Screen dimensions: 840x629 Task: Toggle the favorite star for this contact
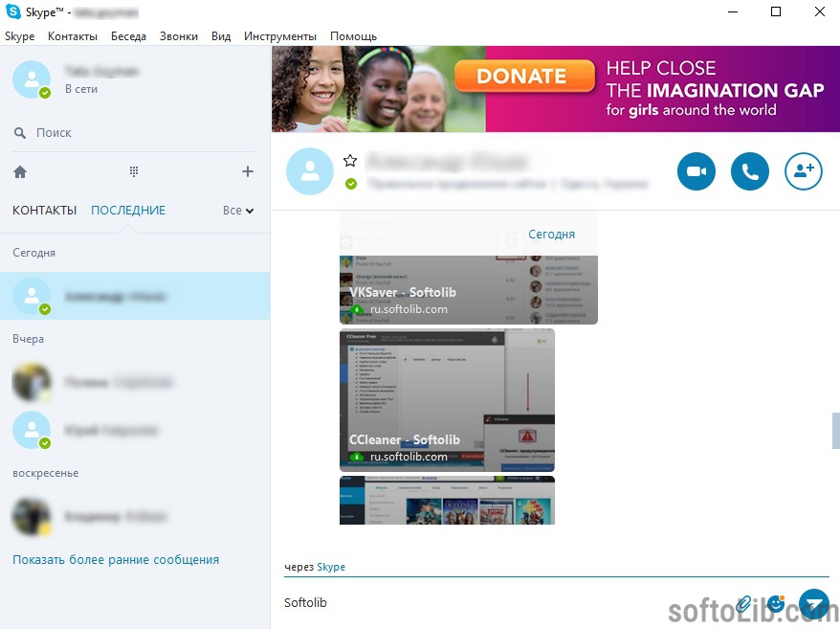(x=350, y=160)
